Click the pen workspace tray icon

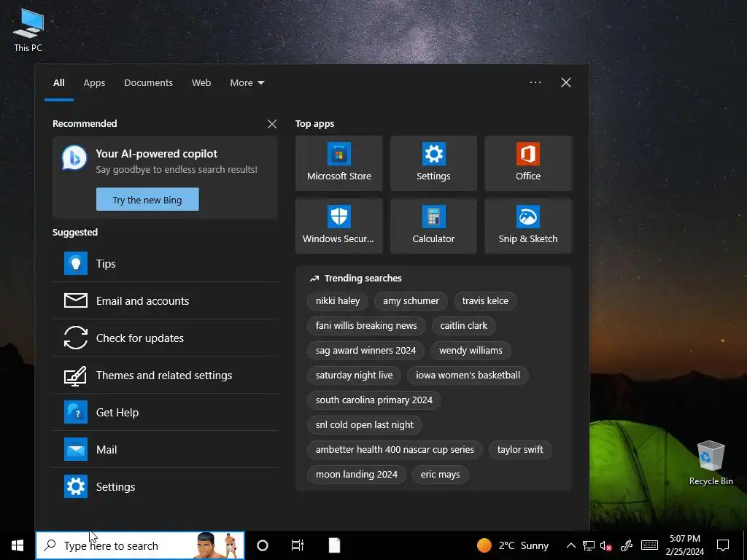tap(626, 545)
